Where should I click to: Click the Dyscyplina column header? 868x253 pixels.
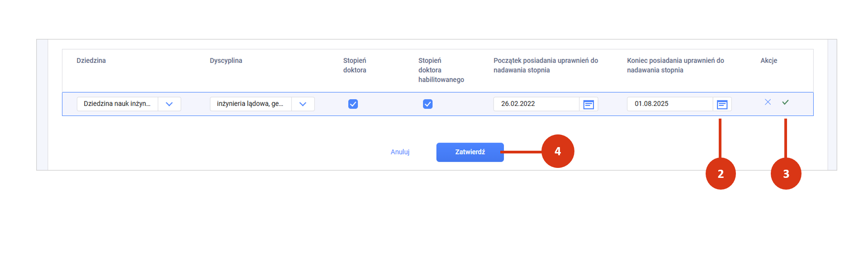(226, 61)
